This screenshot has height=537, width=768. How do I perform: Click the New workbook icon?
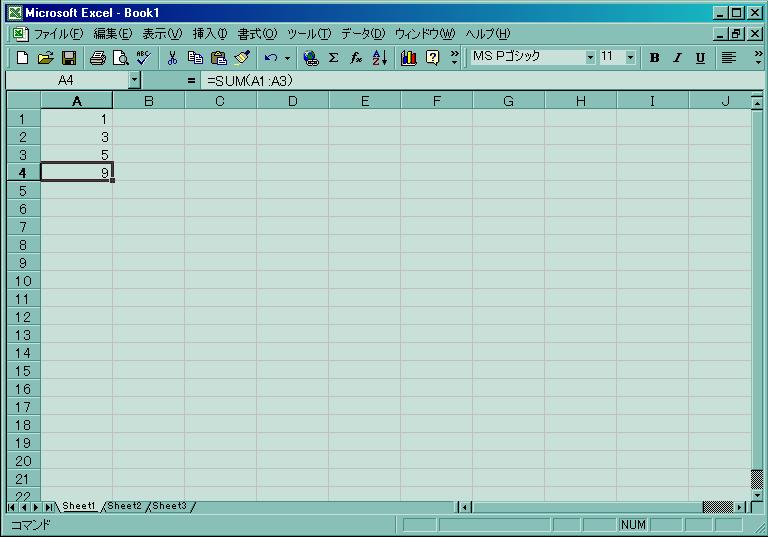[22, 58]
